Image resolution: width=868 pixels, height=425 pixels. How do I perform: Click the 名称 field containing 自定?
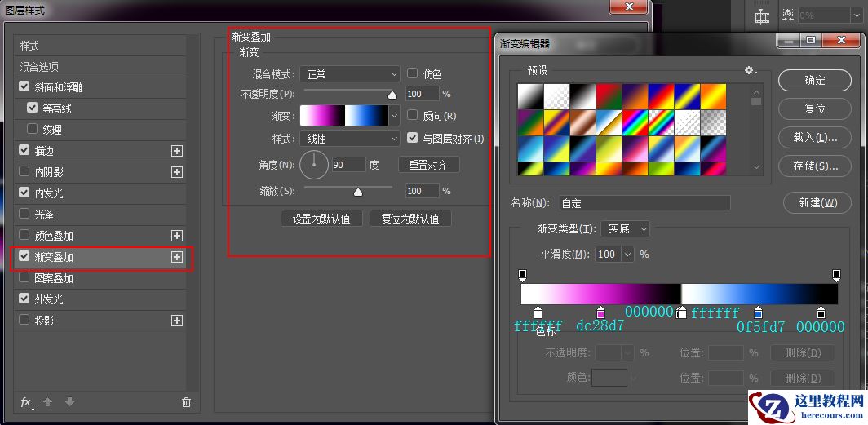coord(645,203)
